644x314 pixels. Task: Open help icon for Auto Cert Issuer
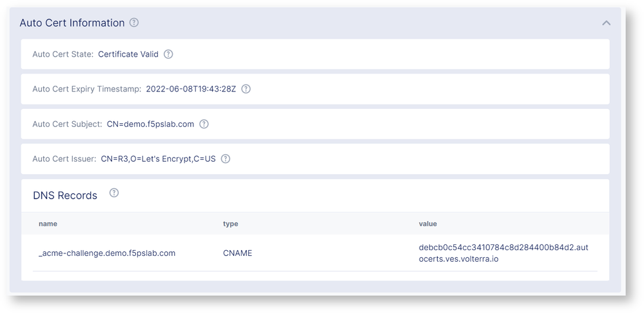pos(226,159)
